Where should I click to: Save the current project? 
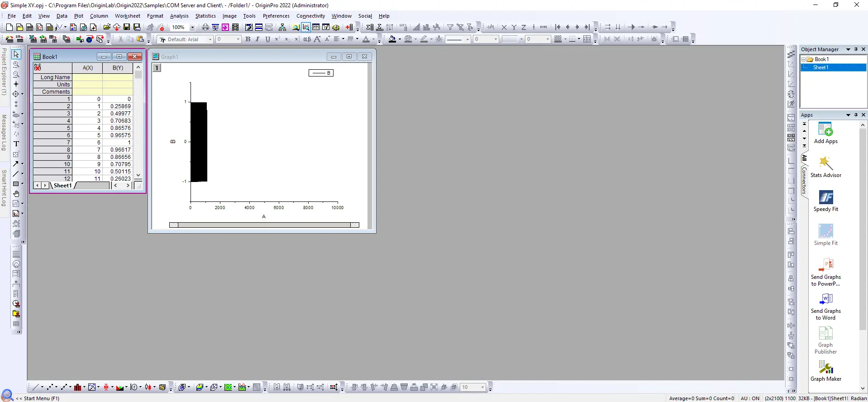tap(127, 27)
